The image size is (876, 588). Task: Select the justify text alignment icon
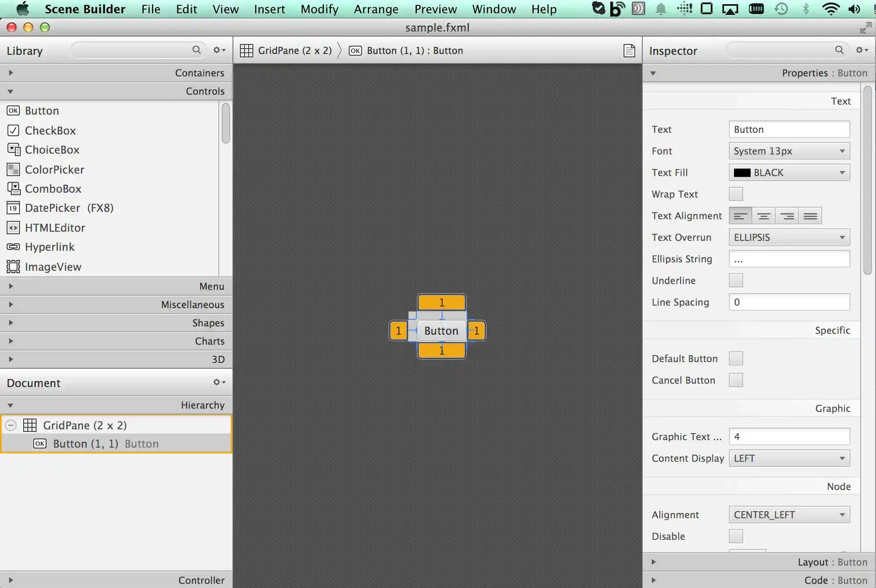pos(810,216)
